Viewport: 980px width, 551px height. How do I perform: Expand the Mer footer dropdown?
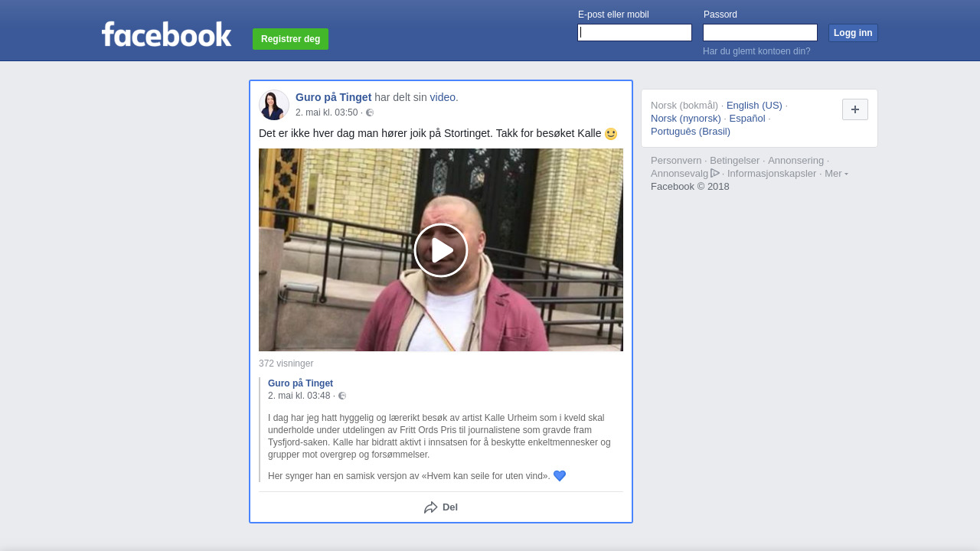(x=836, y=174)
